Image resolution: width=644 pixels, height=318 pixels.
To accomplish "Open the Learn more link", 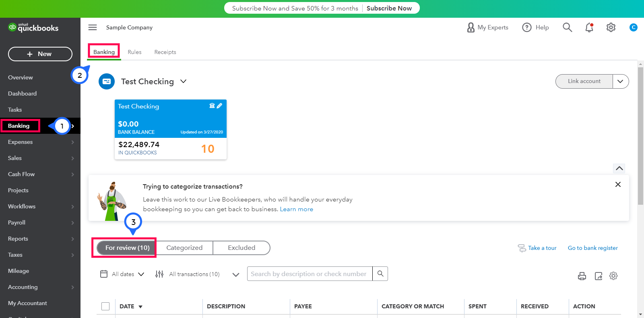I will tap(297, 209).
